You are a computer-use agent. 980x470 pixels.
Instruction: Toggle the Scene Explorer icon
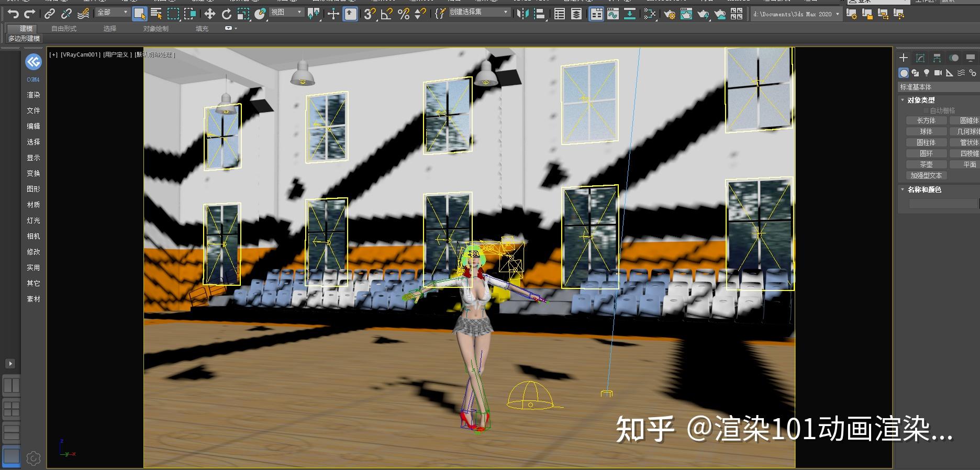coord(560,14)
